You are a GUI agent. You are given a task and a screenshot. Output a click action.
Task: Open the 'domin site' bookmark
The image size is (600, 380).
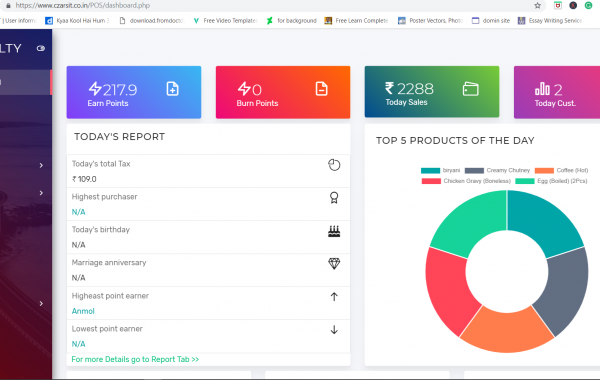pyautogui.click(x=491, y=21)
